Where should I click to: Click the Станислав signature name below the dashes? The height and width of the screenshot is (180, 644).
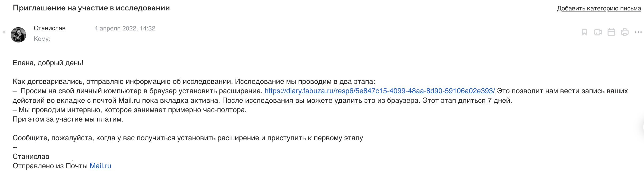[x=31, y=157]
